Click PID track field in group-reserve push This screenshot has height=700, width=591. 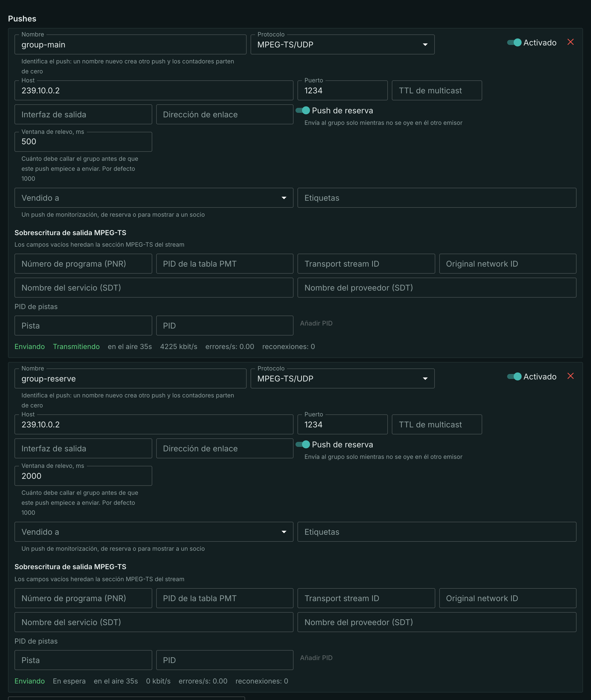point(224,660)
